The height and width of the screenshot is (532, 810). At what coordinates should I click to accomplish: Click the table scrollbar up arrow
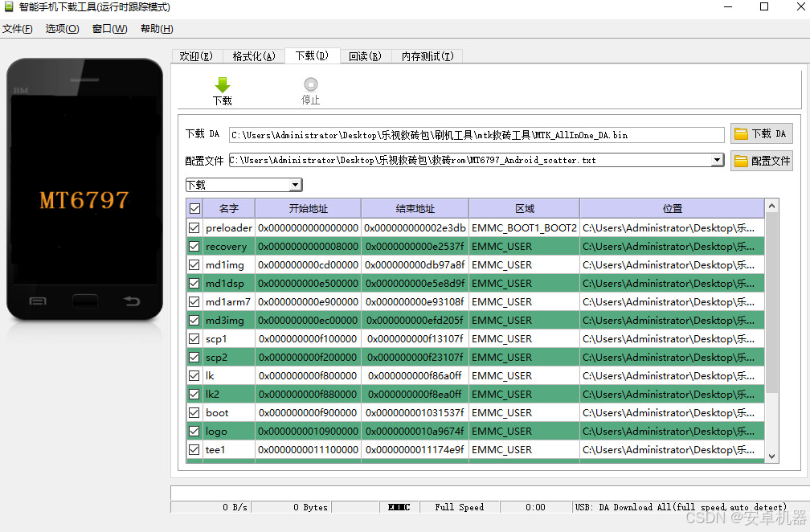pos(771,206)
